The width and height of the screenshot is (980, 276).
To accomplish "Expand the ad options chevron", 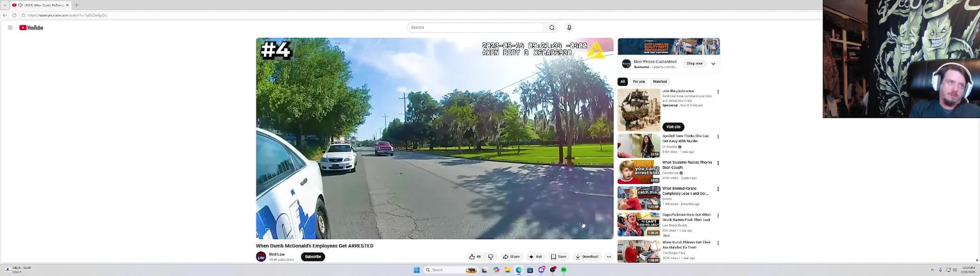I will [x=713, y=64].
